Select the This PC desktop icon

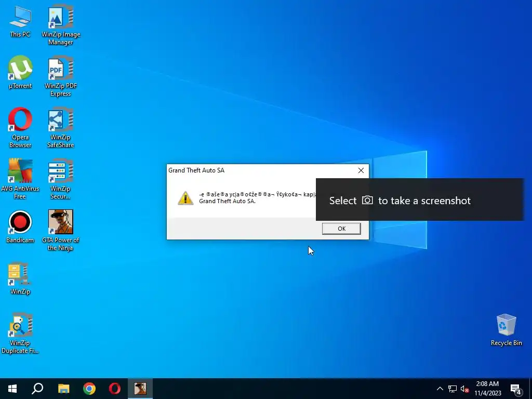tap(20, 22)
